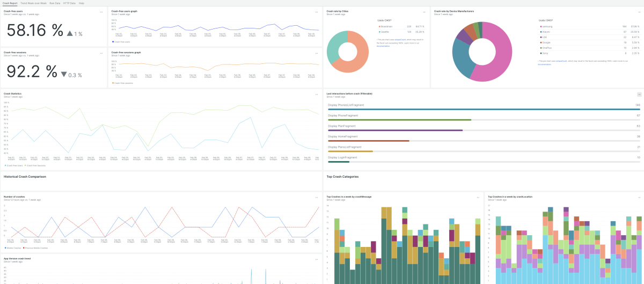The image size is (644, 284).
Task: Switch to the Trend Week-over-Week tab
Action: click(x=33, y=3)
